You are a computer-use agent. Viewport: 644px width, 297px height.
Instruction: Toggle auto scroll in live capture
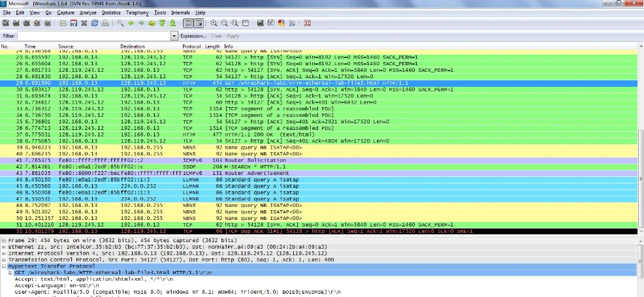coord(199,23)
